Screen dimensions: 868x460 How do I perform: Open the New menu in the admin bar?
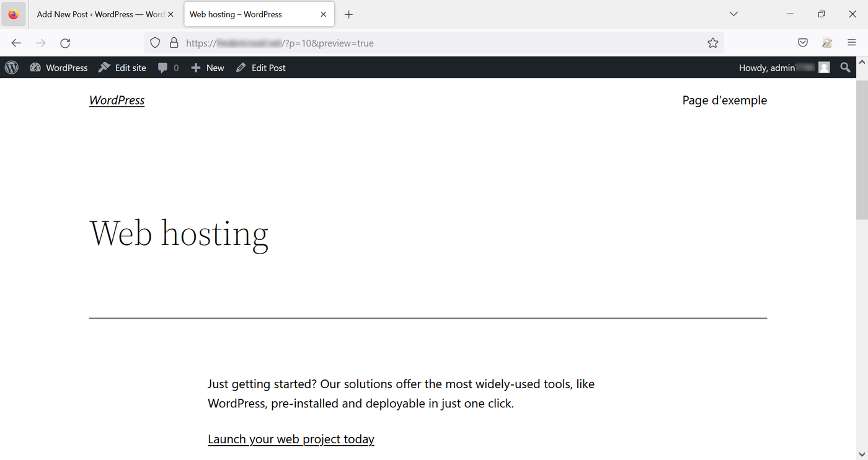207,67
